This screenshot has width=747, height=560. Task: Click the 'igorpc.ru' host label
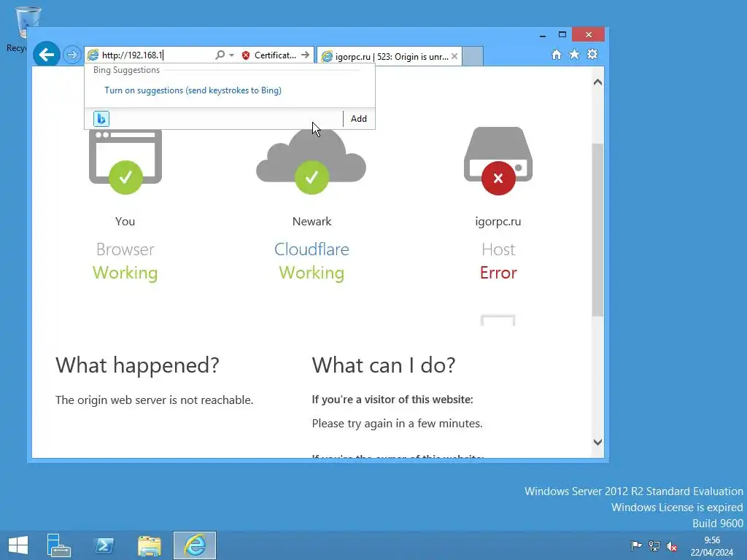coord(498,222)
